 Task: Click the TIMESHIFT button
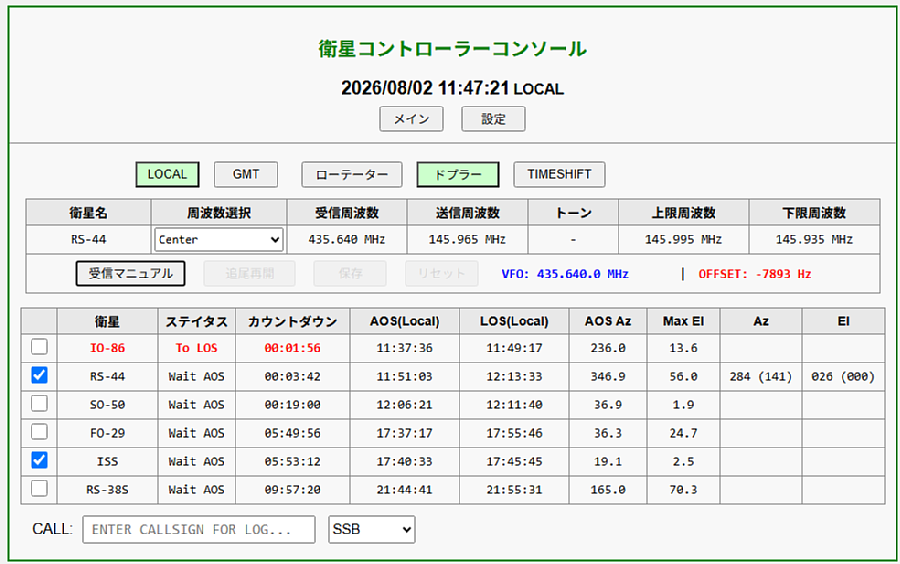tap(559, 174)
